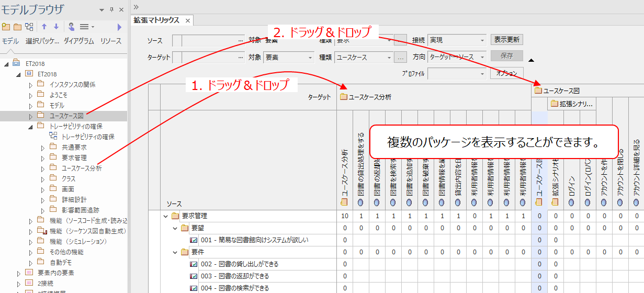The image size is (644, 293).
Task: Toggle the pin icon of the Model Browser
Action: point(112,10)
